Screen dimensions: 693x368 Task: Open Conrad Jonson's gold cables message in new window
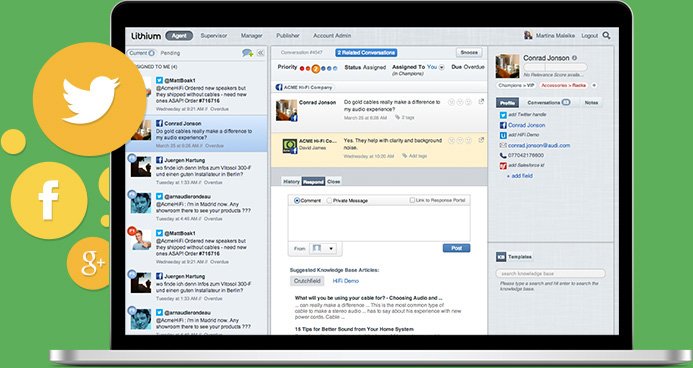(x=481, y=102)
